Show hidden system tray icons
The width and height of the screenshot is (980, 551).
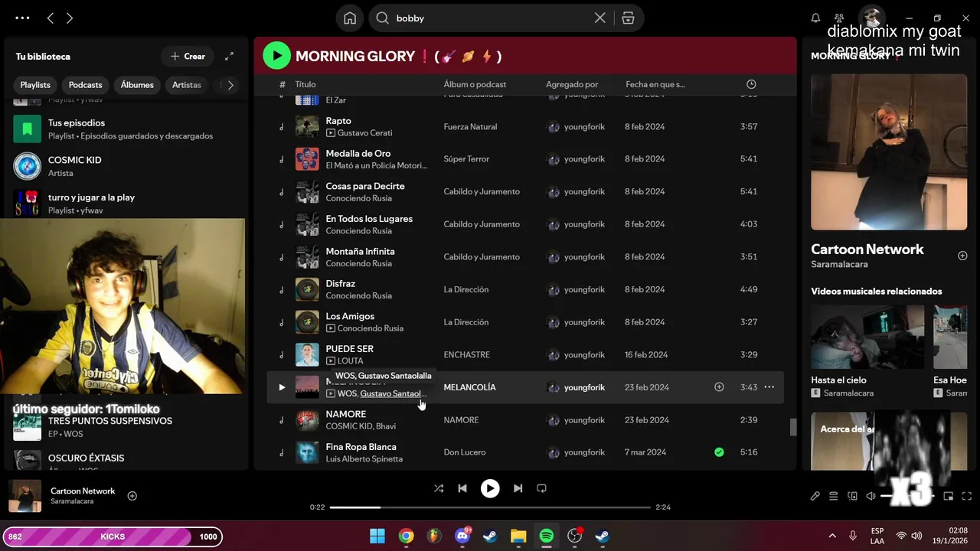pos(832,536)
